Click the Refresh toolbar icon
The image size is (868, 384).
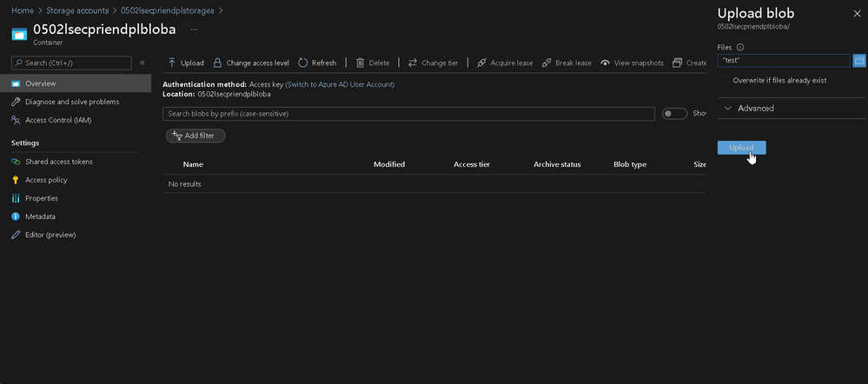(303, 63)
